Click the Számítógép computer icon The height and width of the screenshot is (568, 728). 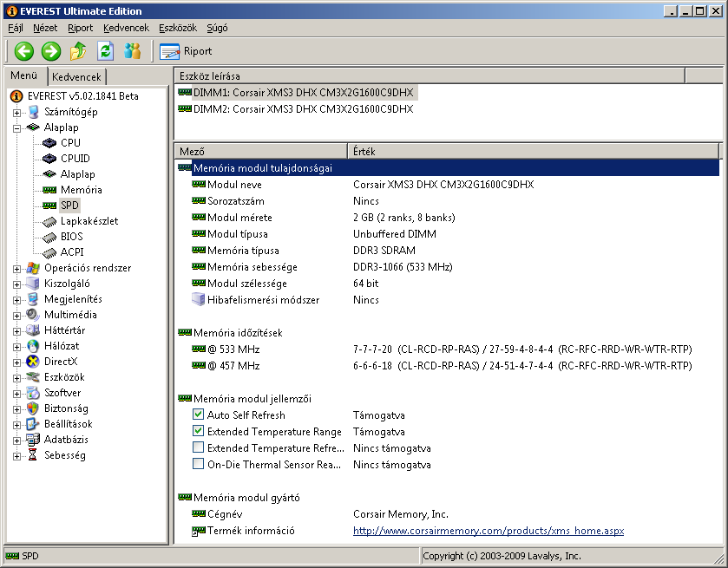pos(34,112)
